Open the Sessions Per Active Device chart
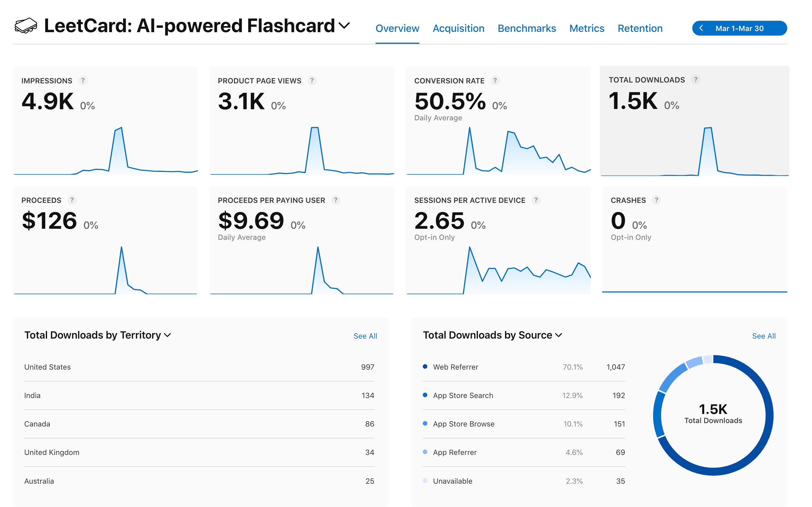 pos(498,240)
